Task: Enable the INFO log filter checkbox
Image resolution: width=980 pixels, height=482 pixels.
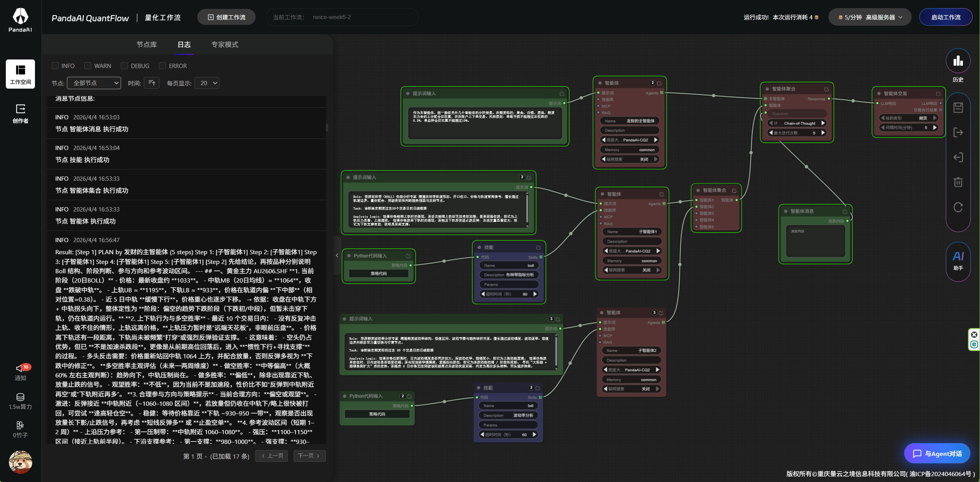Action: coord(55,66)
